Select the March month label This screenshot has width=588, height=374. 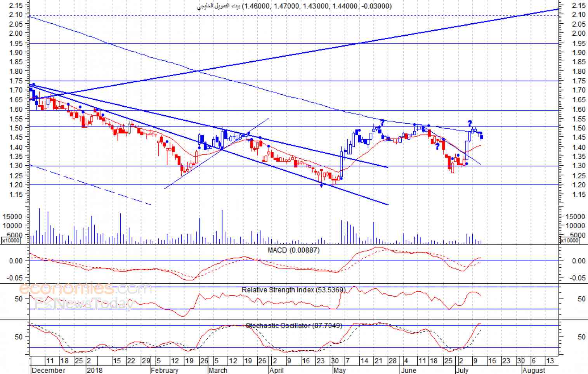218,370
